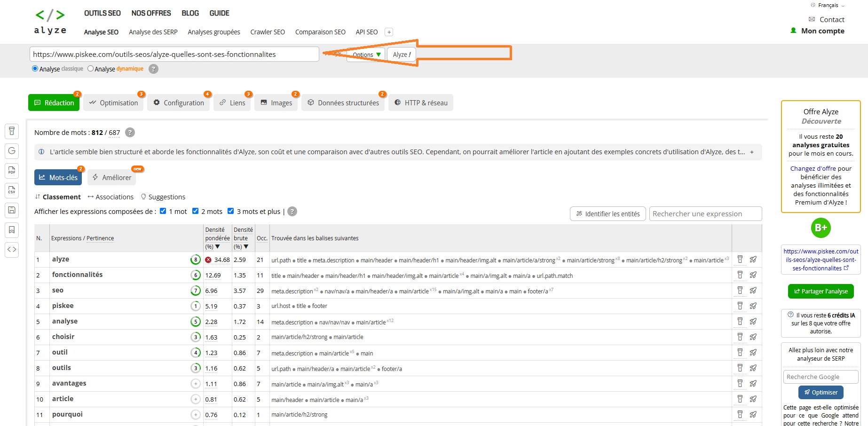Viewport: 868px width, 426px height.
Task: Select the 'Analyse dynamique' radio button
Action: click(91, 69)
